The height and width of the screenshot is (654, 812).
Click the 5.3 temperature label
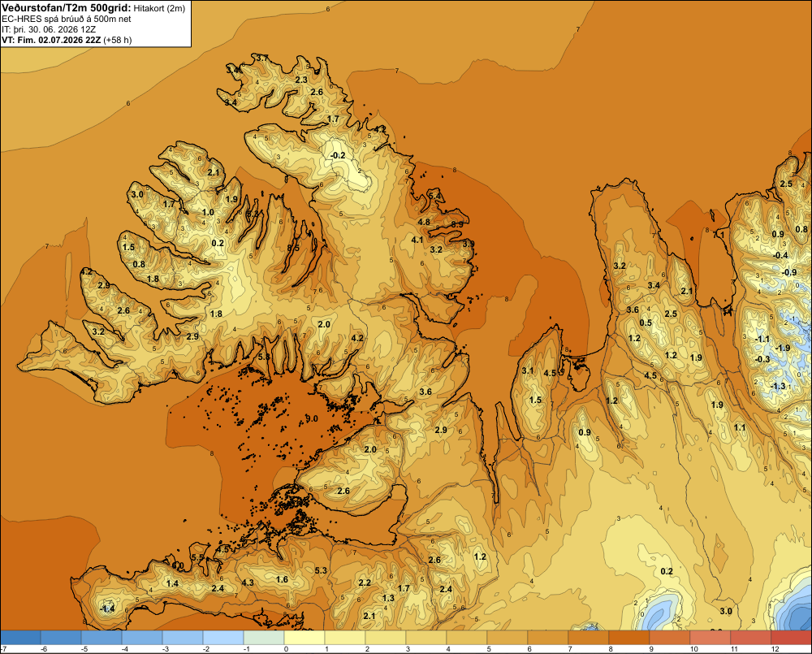(321, 570)
